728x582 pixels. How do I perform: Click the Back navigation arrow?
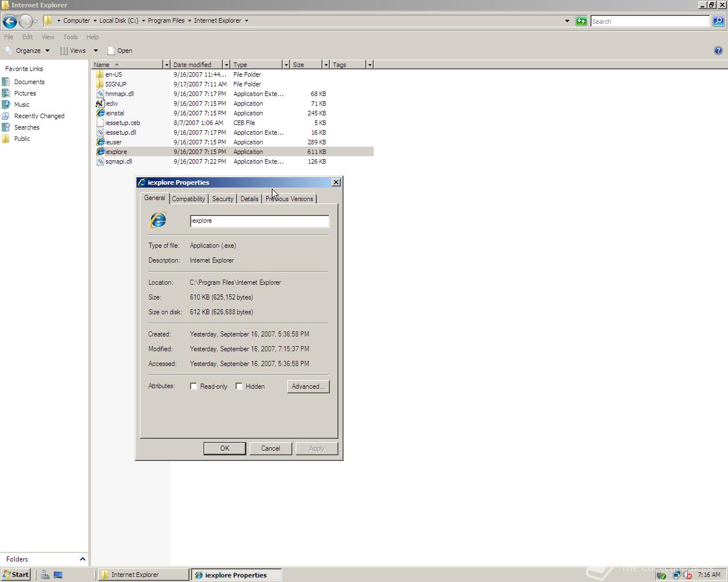(x=9, y=22)
